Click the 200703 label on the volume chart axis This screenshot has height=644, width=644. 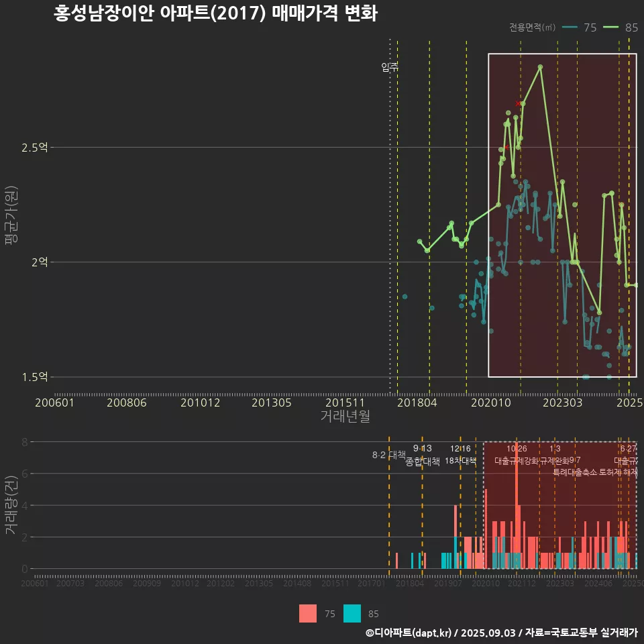pyautogui.click(x=70, y=583)
